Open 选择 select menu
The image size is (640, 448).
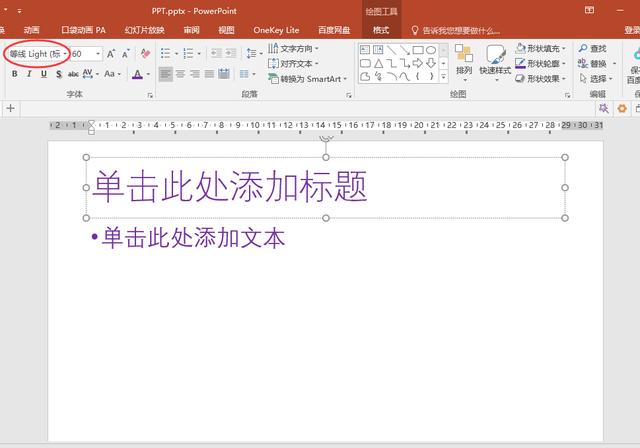(596, 79)
